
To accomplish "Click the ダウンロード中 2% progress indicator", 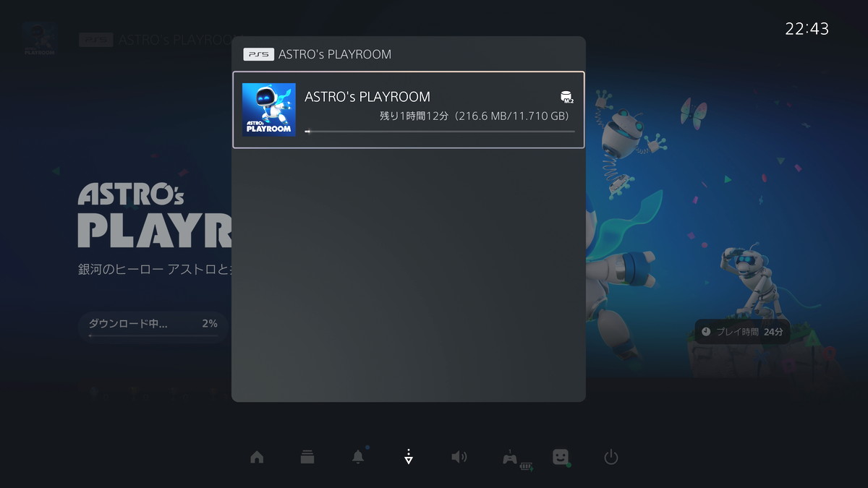I will click(153, 326).
